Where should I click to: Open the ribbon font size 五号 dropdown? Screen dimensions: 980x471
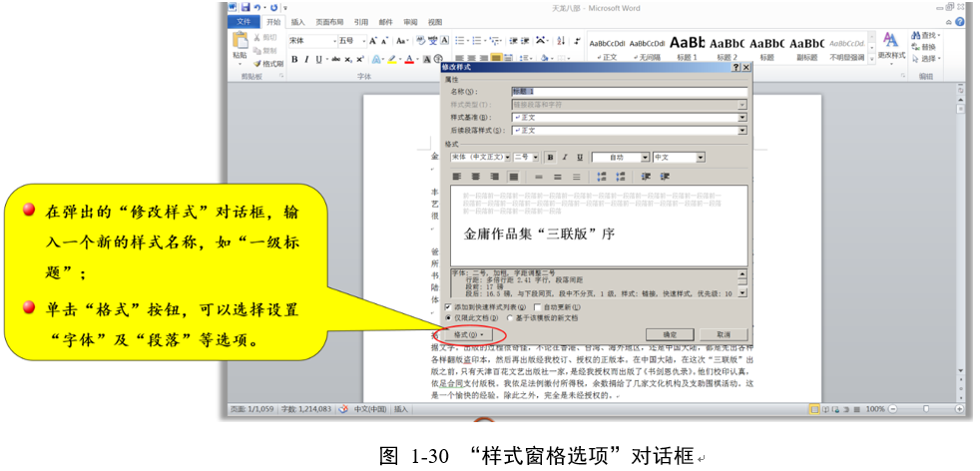click(363, 41)
